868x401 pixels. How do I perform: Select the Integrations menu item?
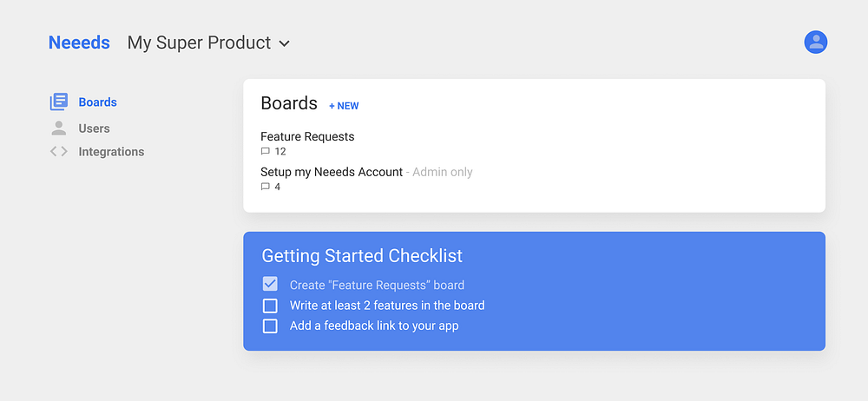pos(111,152)
